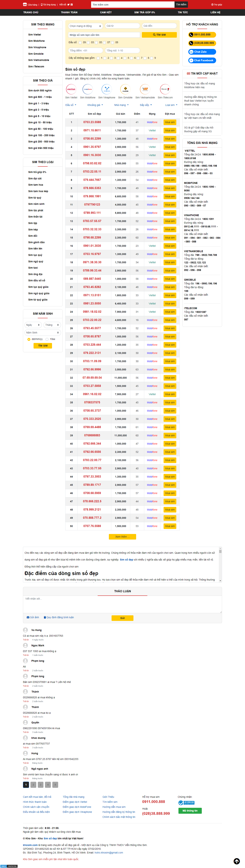Click the Viettel carrier logo icon
245x868 pixels.
tap(71, 89)
